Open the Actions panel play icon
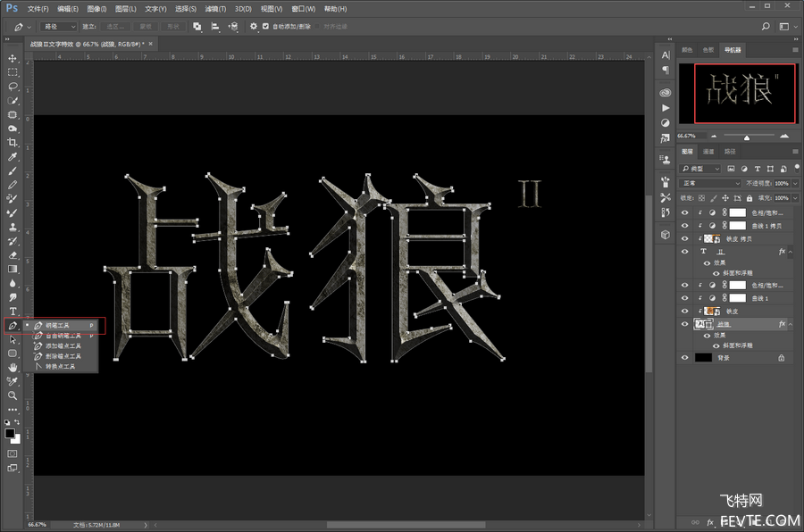Viewport: 804px width, 532px height. coord(666,108)
